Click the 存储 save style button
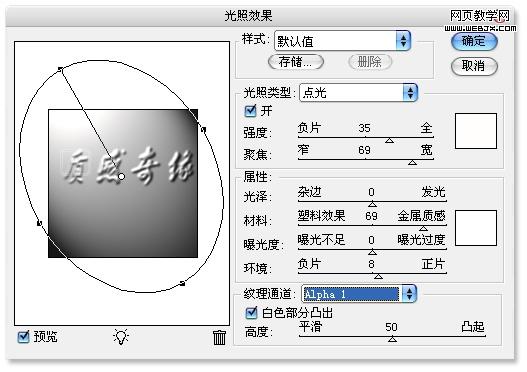527x372 pixels. coord(295,62)
